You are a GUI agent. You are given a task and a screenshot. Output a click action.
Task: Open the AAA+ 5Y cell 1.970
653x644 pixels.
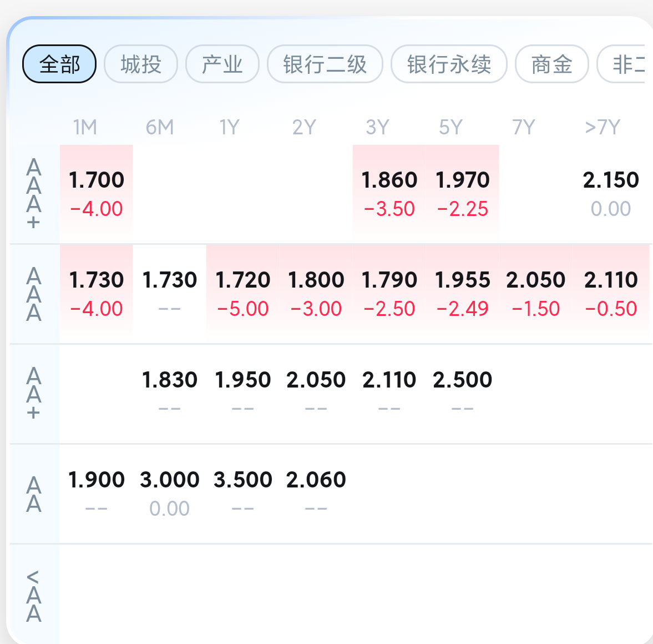click(462, 194)
